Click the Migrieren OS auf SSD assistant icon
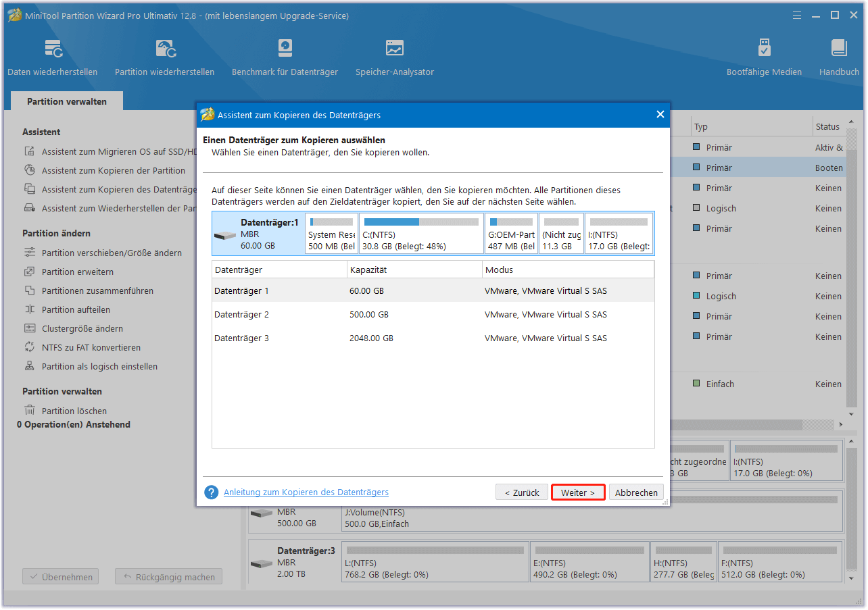 [30, 151]
